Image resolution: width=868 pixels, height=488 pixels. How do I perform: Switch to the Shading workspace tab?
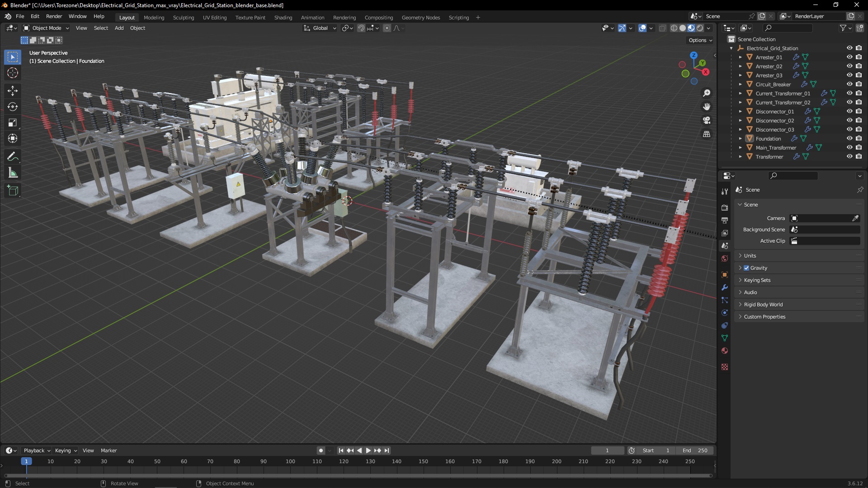click(x=283, y=18)
